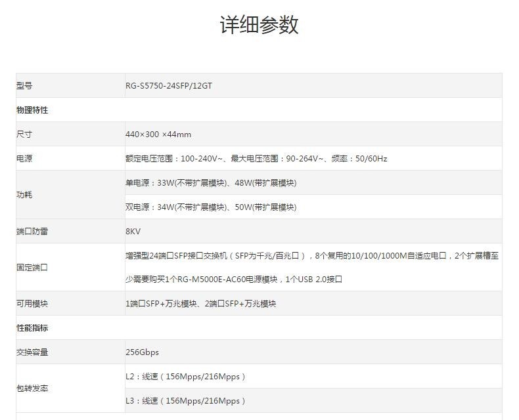Click the 8KV lightning protection value
Viewport: 519px width, 420px height.
[x=133, y=231]
